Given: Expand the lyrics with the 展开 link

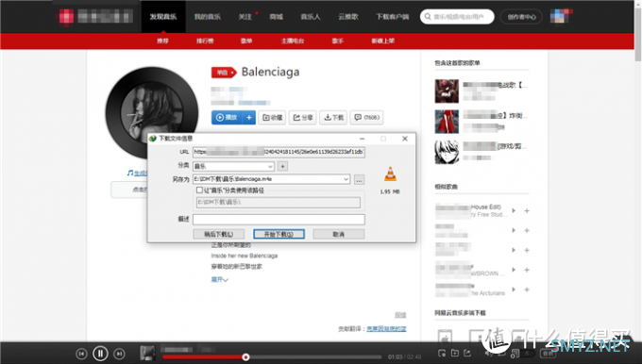Looking at the screenshot, I should click(x=219, y=280).
